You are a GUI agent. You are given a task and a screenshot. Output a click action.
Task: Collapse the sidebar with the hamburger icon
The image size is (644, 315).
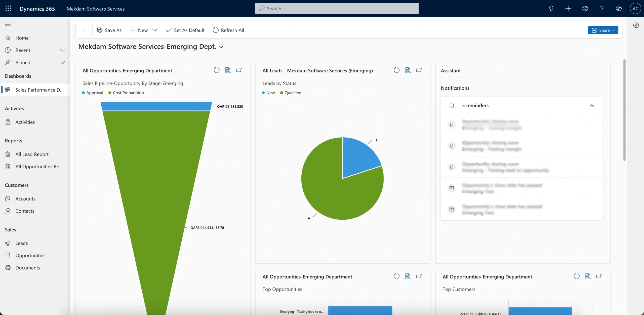[x=8, y=24]
